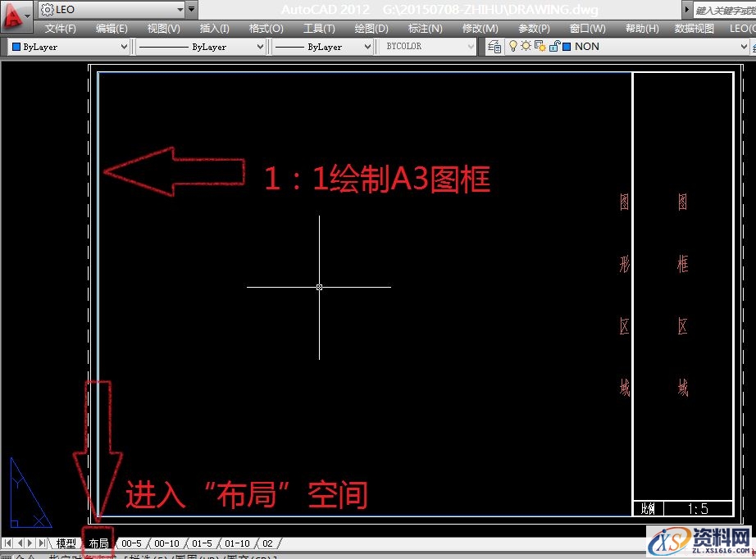
Task: Toggle the layer lock padlock icon
Action: 554,47
